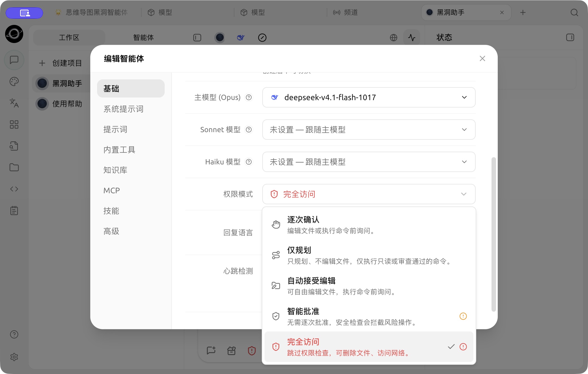Open 知识库 settings section
This screenshot has height=374, width=588.
131,170
